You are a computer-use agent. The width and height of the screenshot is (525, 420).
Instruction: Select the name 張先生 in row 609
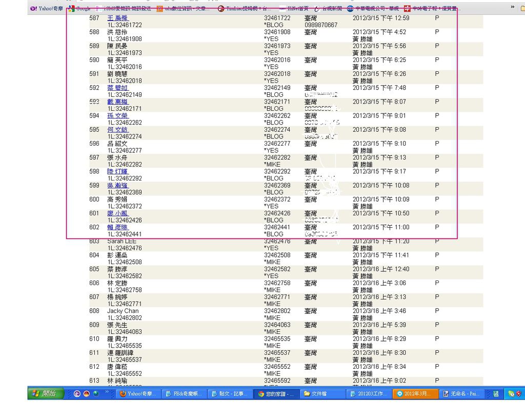click(x=117, y=325)
